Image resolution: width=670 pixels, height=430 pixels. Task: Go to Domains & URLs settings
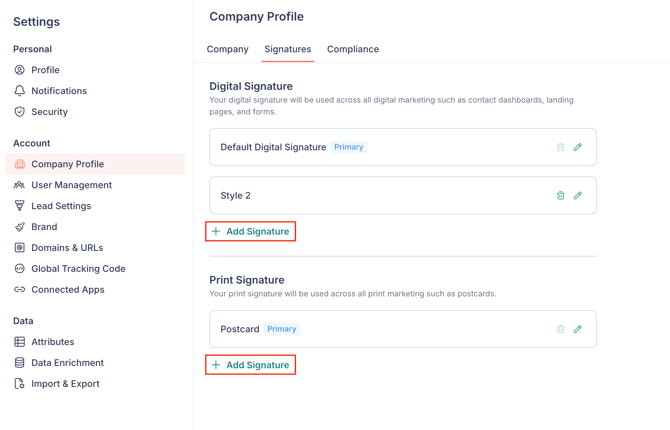67,248
